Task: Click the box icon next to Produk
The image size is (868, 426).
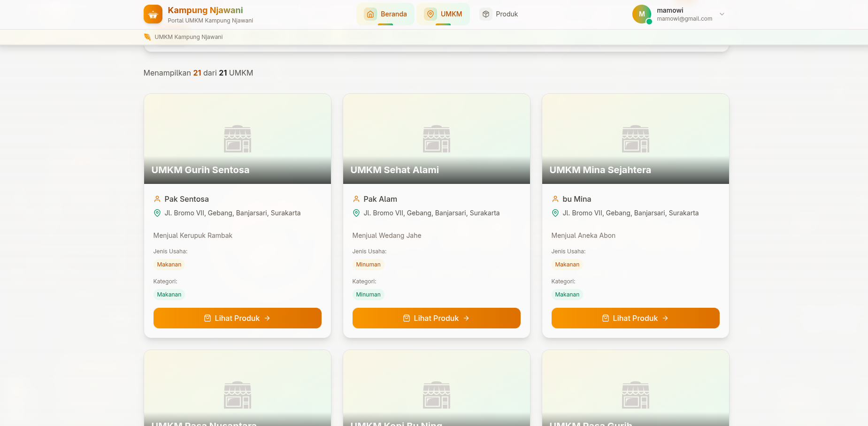Action: pyautogui.click(x=486, y=14)
